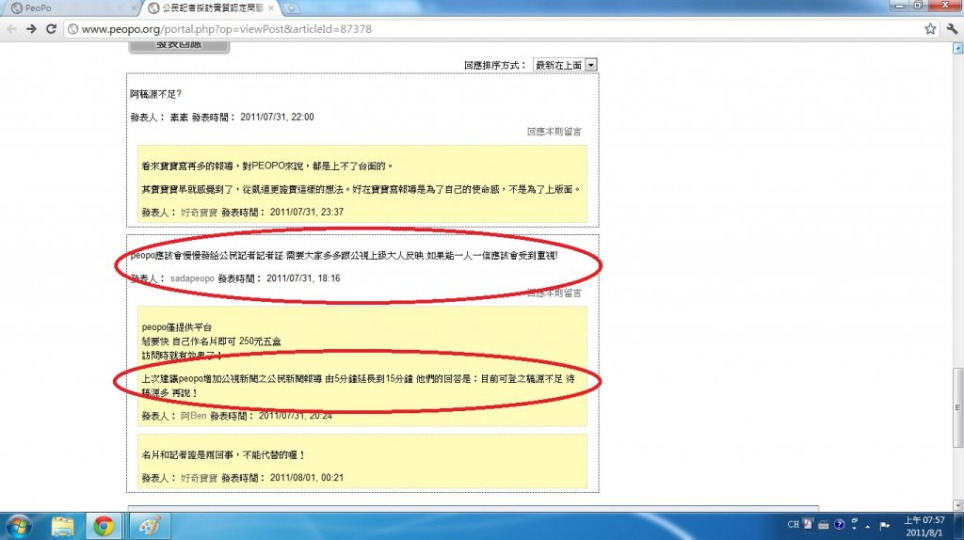This screenshot has width=964, height=540.
Task: Expand hidden system tray icons arrow
Action: coord(869,525)
